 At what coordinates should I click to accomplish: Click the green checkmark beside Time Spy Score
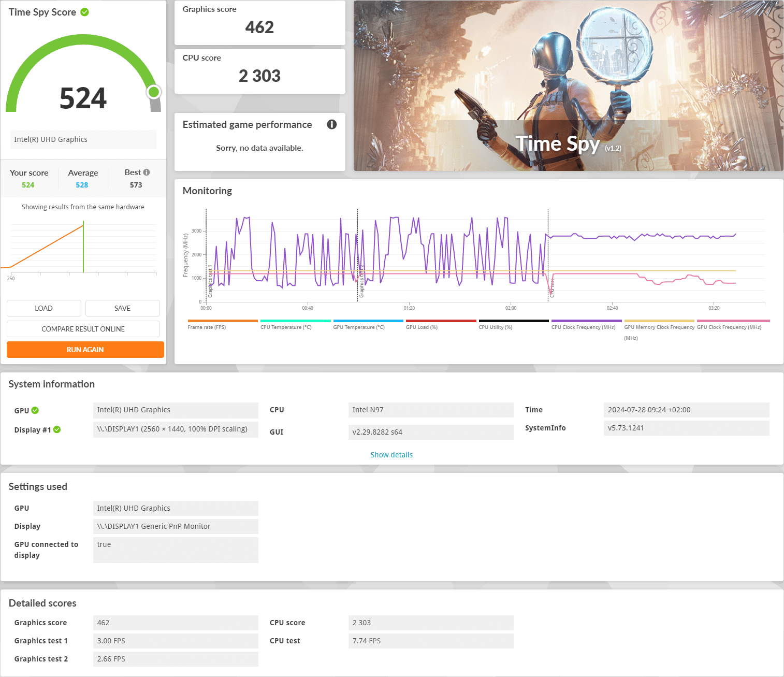[x=84, y=12]
